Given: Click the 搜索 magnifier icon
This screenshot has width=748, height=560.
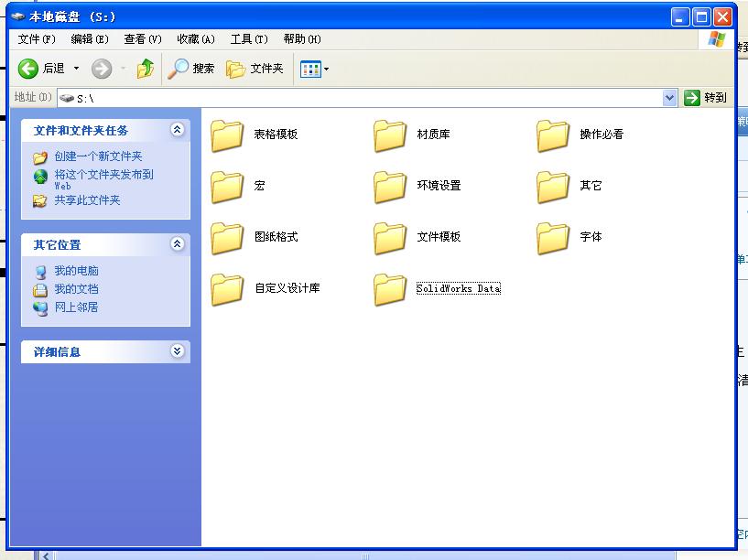Looking at the screenshot, I should (x=178, y=69).
